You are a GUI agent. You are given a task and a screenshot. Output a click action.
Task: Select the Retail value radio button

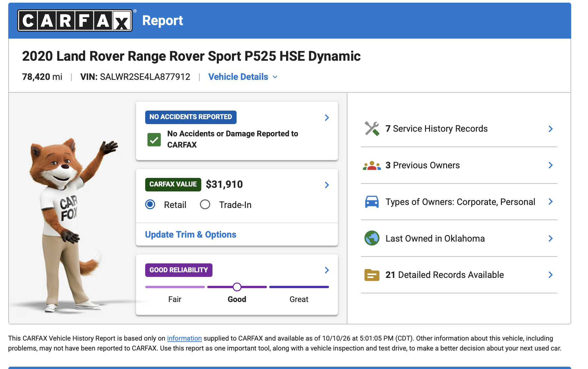[x=150, y=205]
